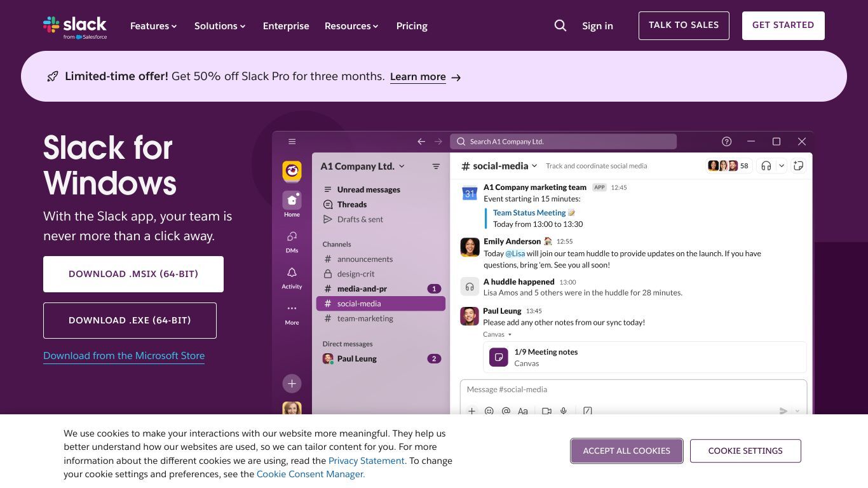Click the plus attach icon in composer
868x488 pixels.
click(x=471, y=411)
